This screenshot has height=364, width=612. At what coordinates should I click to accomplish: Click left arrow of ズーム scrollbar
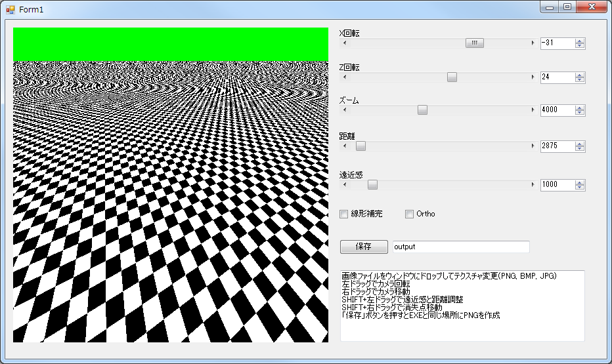pos(344,110)
